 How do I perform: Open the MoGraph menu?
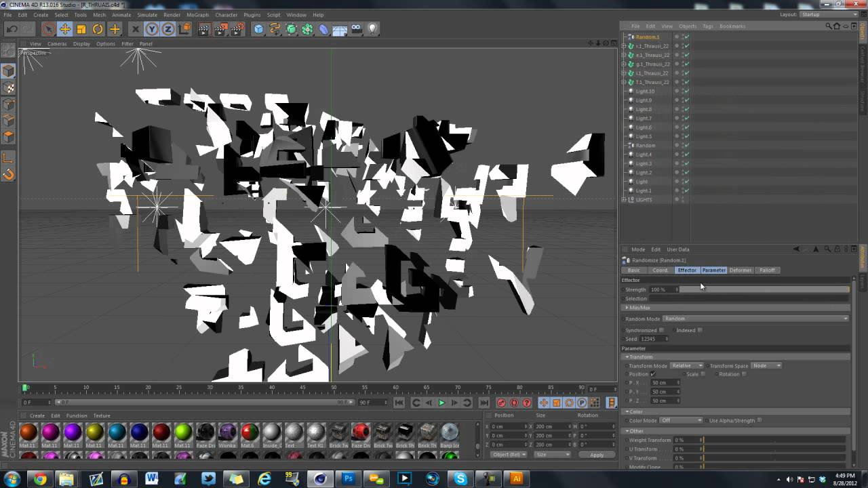(x=197, y=14)
